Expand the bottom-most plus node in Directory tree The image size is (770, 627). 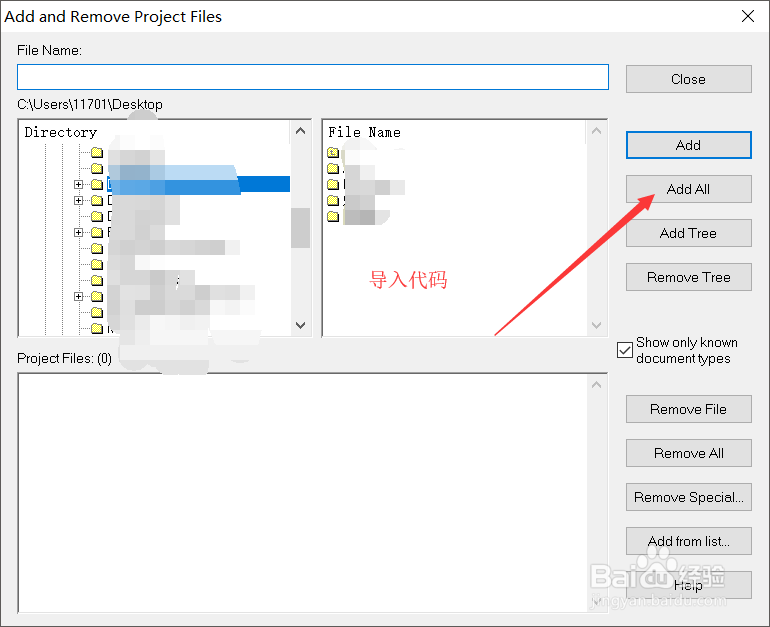pyautogui.click(x=79, y=297)
